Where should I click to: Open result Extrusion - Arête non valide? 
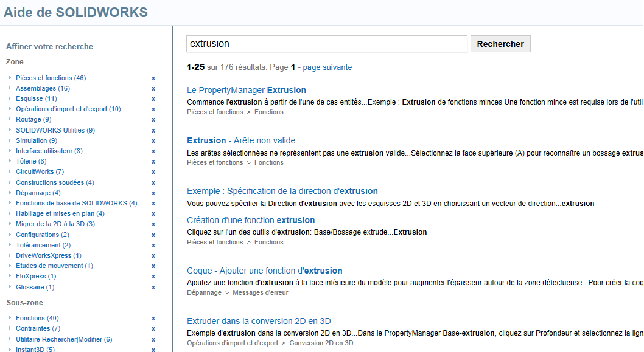coord(241,140)
